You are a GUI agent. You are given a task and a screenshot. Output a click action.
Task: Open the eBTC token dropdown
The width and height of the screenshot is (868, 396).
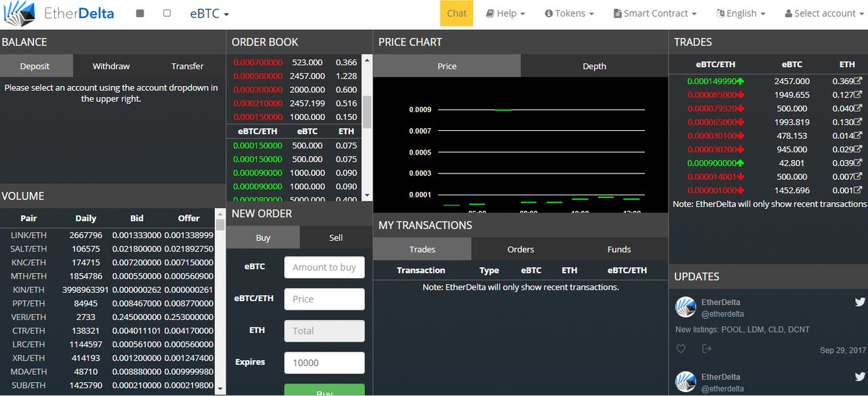210,14
